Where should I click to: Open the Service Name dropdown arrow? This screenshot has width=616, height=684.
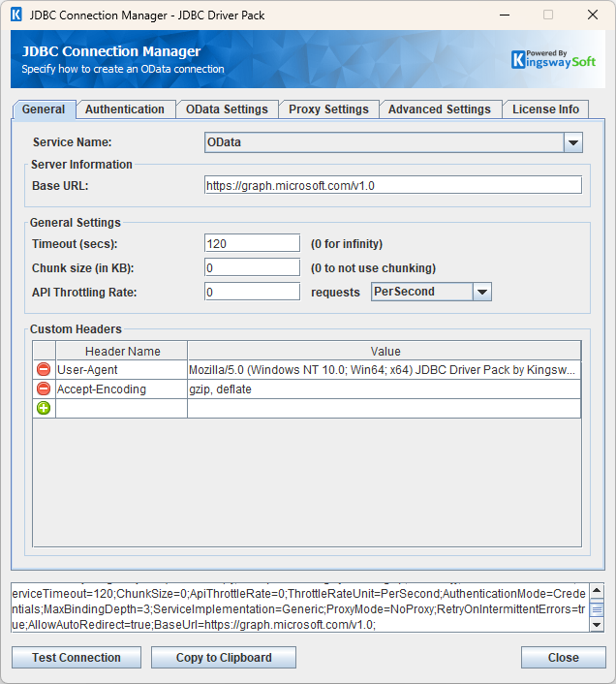click(572, 142)
